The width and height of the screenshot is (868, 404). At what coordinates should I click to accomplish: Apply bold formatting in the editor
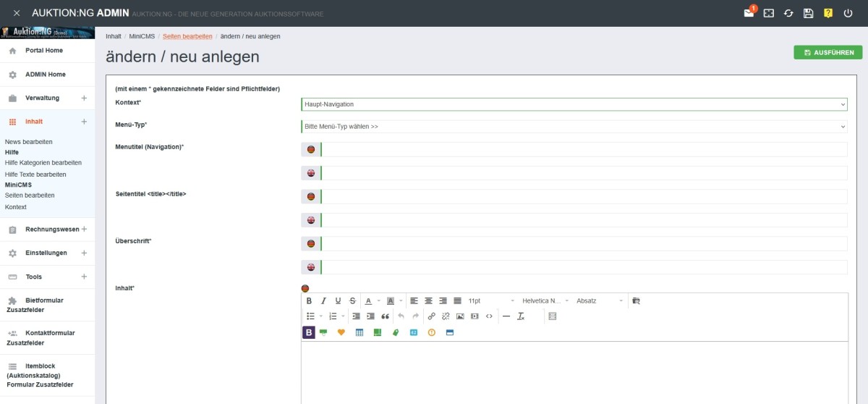pyautogui.click(x=309, y=300)
